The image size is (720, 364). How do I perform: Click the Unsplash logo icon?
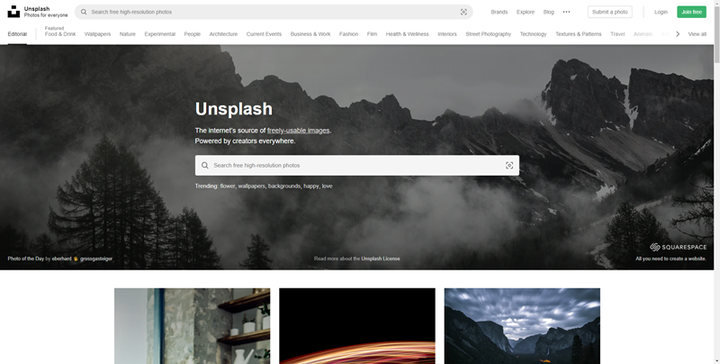tap(14, 11)
